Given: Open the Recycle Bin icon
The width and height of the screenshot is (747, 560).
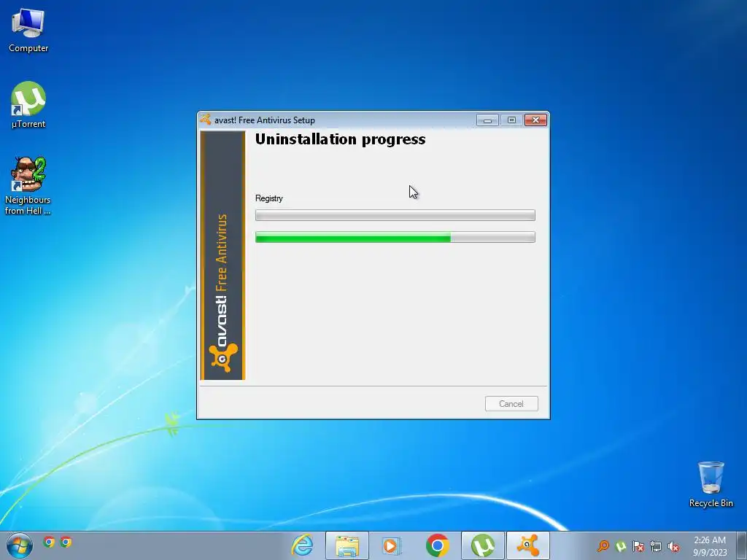Looking at the screenshot, I should (x=711, y=484).
